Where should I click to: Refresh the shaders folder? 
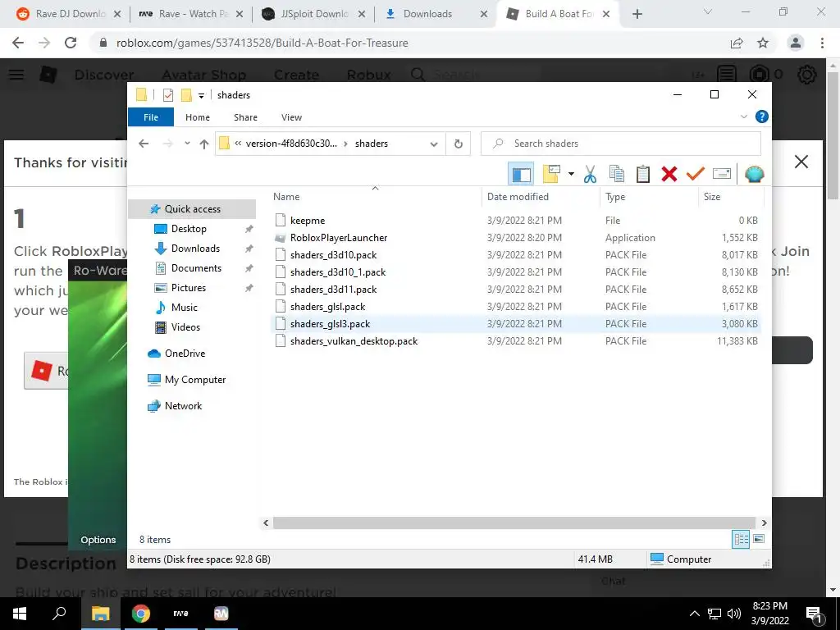(458, 144)
